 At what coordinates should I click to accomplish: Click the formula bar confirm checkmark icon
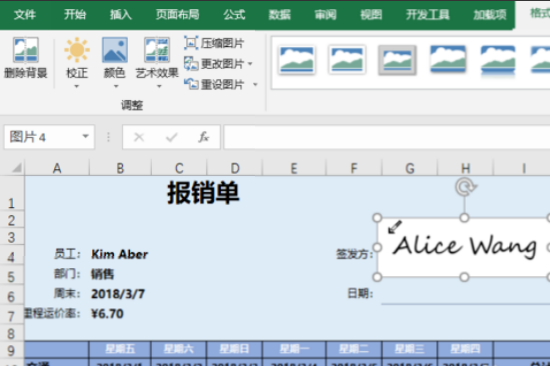[171, 137]
